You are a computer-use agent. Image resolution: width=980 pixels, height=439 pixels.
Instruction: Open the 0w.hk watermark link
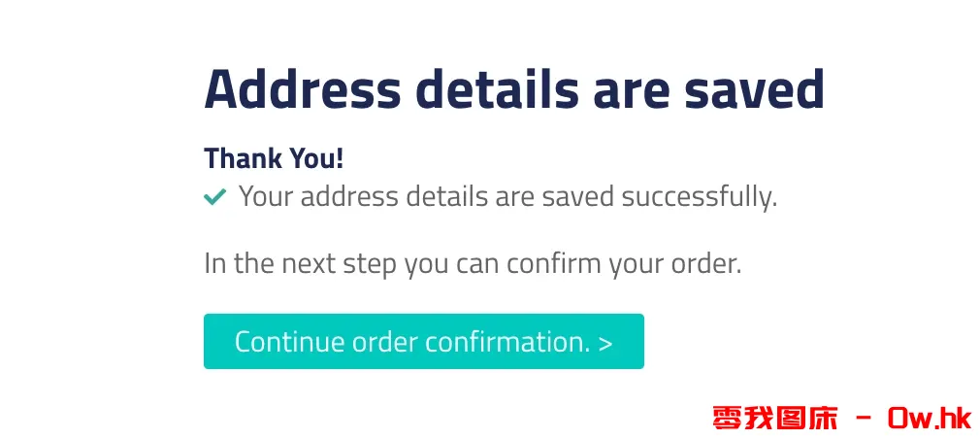pyautogui.click(x=929, y=418)
